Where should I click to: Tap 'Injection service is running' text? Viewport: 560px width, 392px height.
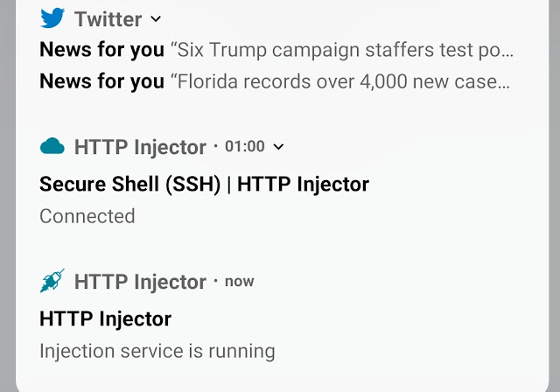(x=157, y=351)
